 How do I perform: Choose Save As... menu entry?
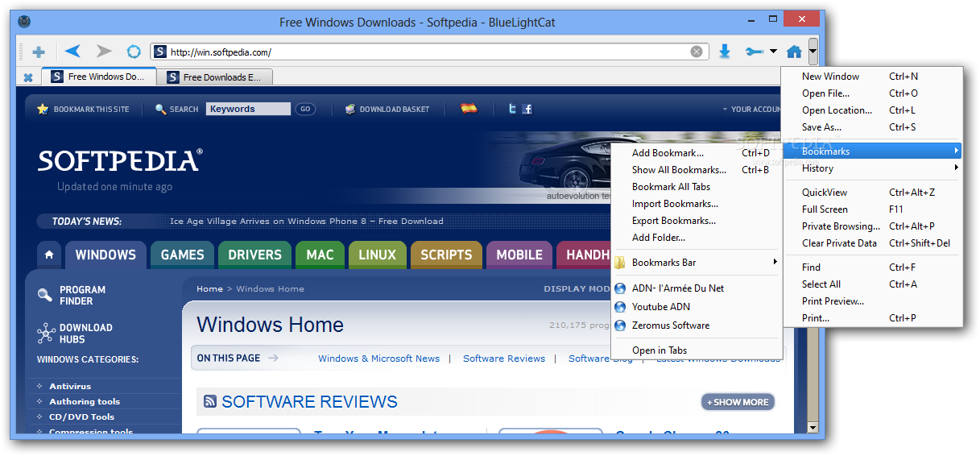872,127
